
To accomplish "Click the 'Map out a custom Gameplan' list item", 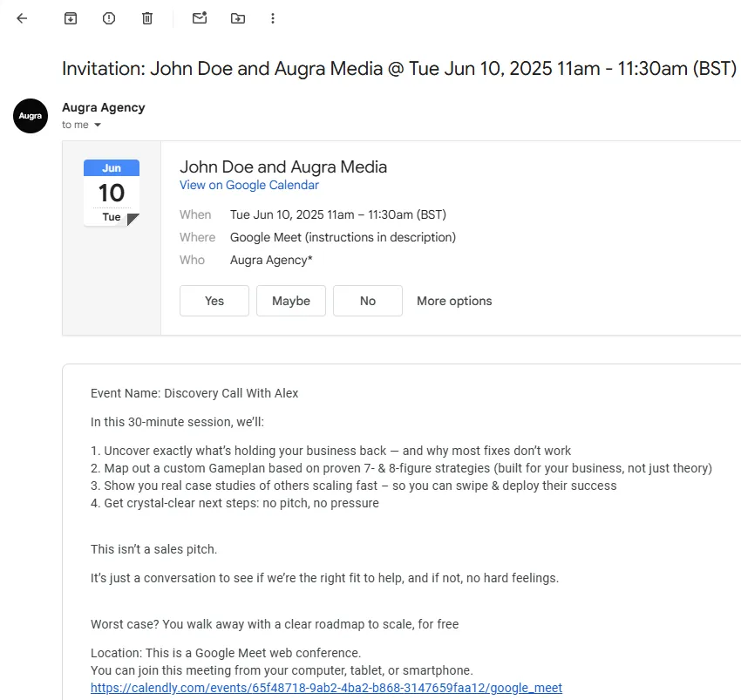I will tap(401, 468).
